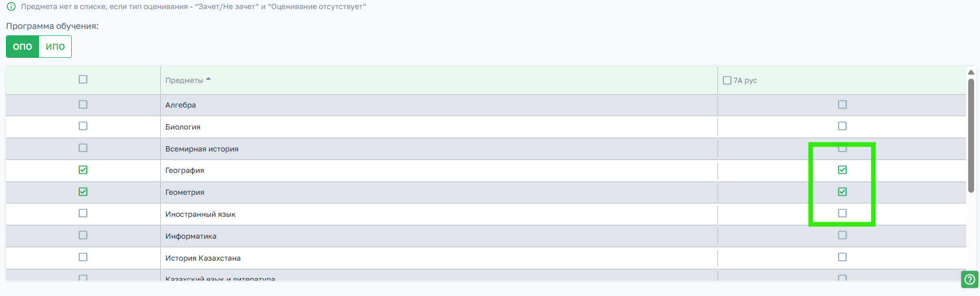Toggle the select-all checkbox in header

pyautogui.click(x=83, y=79)
